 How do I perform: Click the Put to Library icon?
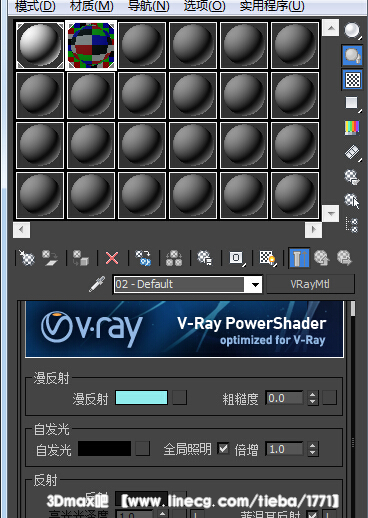(x=205, y=258)
